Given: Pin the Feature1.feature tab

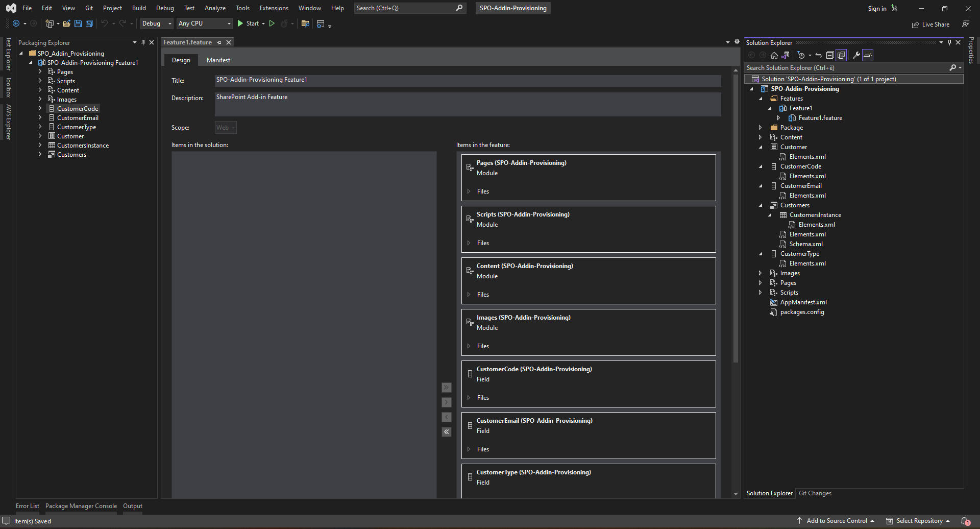Looking at the screenshot, I should tap(219, 42).
